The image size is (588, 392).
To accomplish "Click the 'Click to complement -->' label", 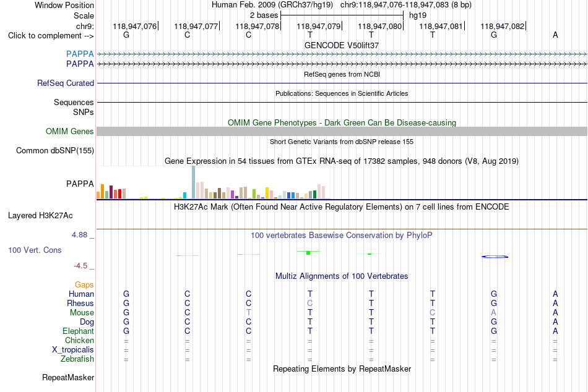I will pos(51,36).
